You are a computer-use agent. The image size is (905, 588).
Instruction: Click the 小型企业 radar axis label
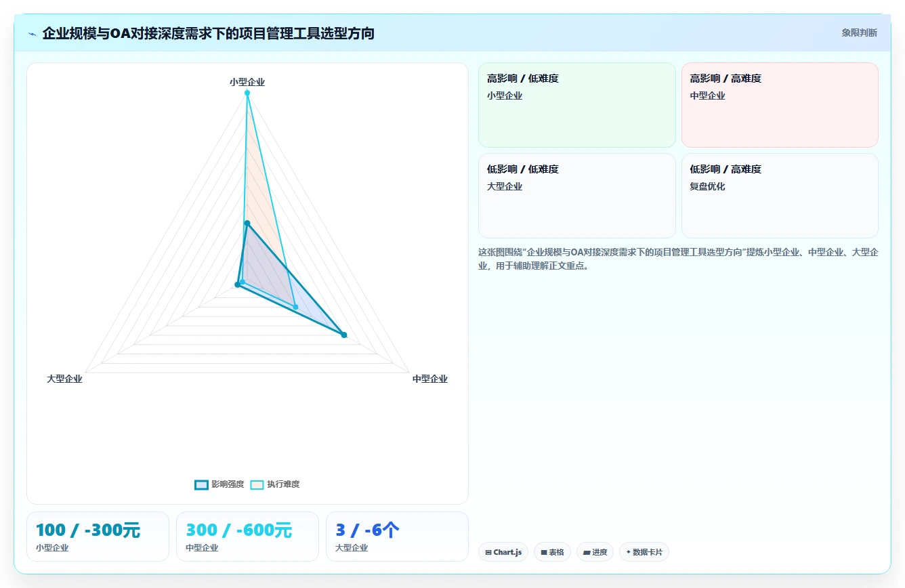coord(247,82)
